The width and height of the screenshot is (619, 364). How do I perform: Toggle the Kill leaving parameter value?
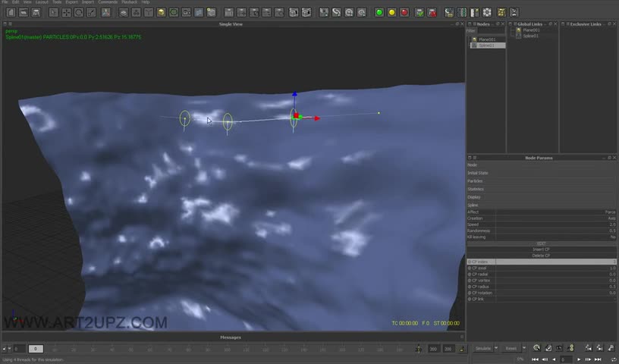pos(612,237)
